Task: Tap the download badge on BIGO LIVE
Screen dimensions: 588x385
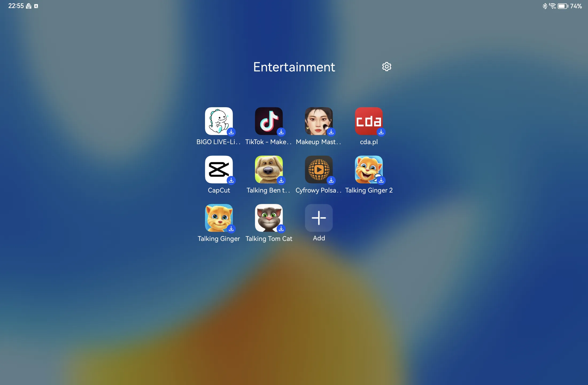Action: tap(231, 132)
